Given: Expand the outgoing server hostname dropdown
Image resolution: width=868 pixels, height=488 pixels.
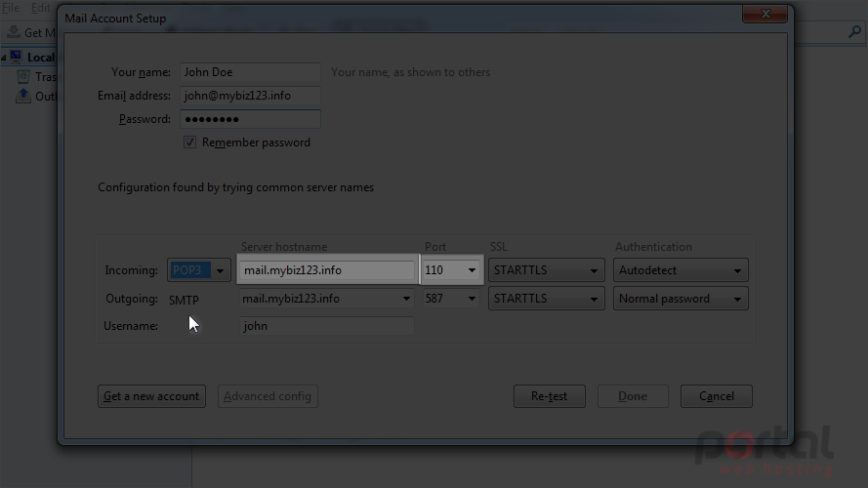Looking at the screenshot, I should [x=327, y=299].
